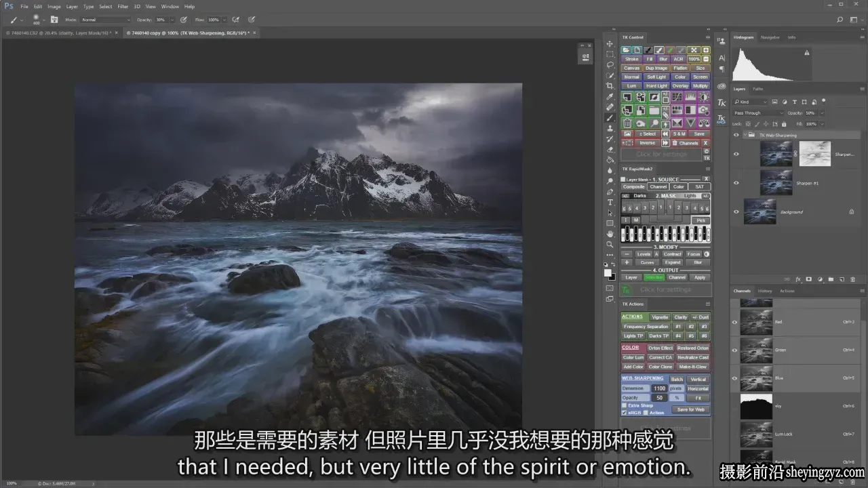Image resolution: width=868 pixels, height=488 pixels.
Task: Switch to the Navigator tab
Action: pos(770,37)
